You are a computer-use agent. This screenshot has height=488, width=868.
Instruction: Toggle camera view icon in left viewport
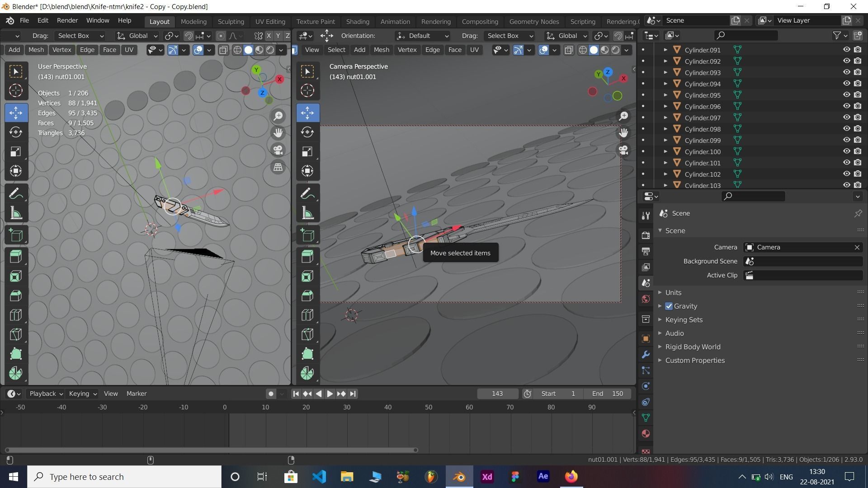pos(278,150)
